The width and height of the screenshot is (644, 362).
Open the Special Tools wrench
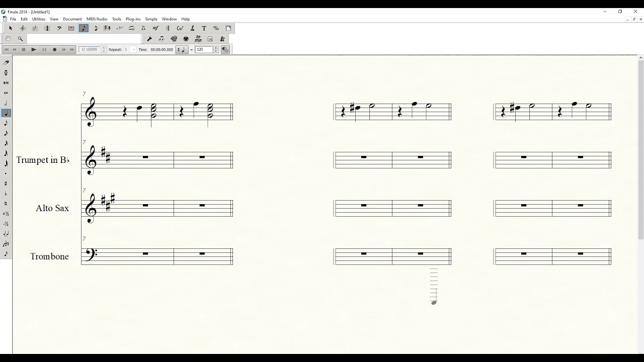(149, 39)
